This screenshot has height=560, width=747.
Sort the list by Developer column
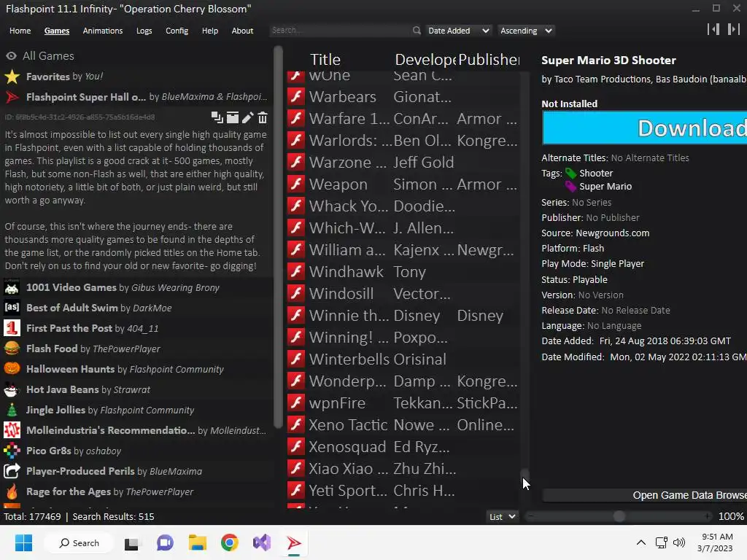point(425,60)
